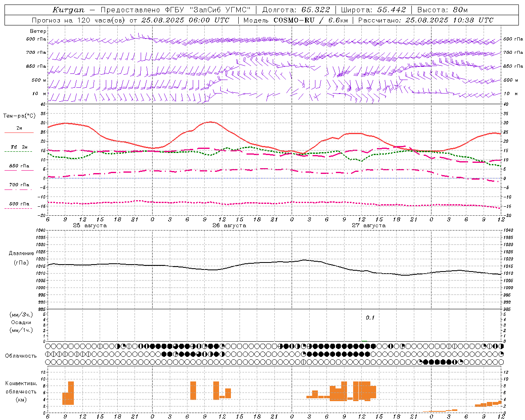Click the 27 августа date label

coord(369,226)
